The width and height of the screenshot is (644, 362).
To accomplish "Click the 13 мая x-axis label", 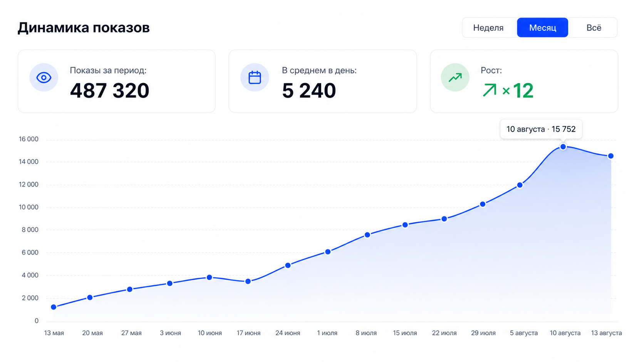I will tap(54, 333).
